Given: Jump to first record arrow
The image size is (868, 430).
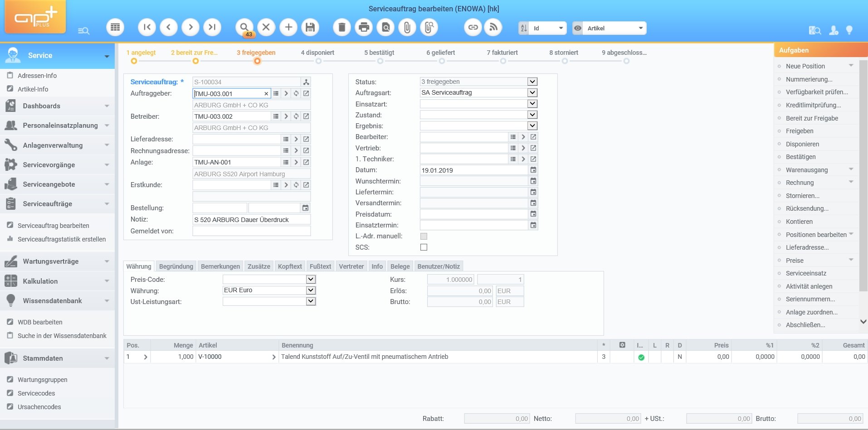Looking at the screenshot, I should [x=147, y=27].
